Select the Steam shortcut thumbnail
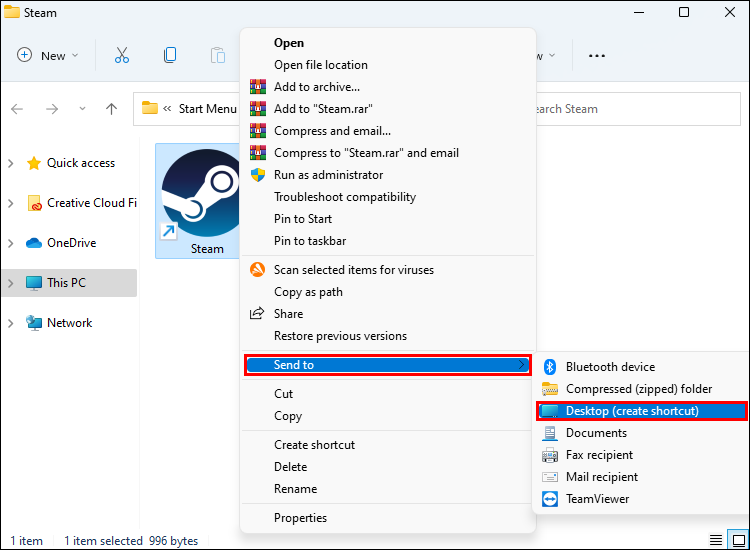750x550 pixels. coord(199,201)
